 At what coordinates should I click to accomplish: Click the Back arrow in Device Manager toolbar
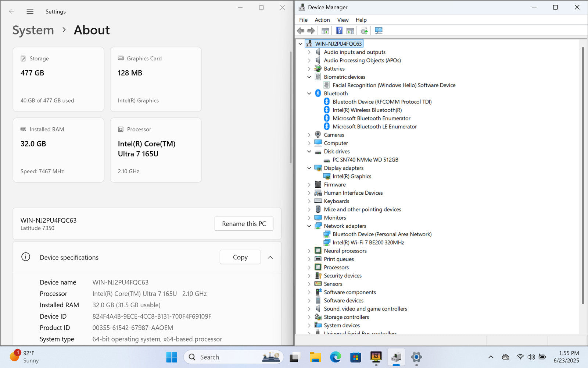click(301, 31)
